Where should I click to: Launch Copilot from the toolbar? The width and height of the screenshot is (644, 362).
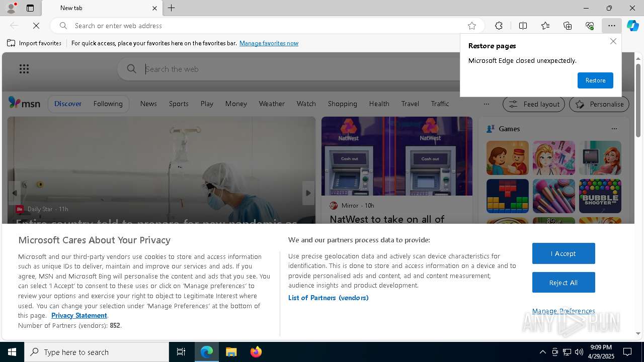point(632,26)
